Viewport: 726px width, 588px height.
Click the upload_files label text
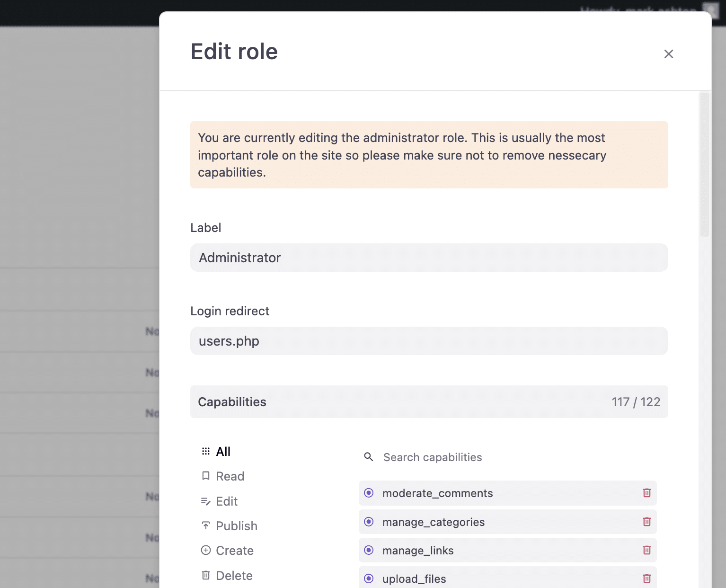click(x=414, y=579)
